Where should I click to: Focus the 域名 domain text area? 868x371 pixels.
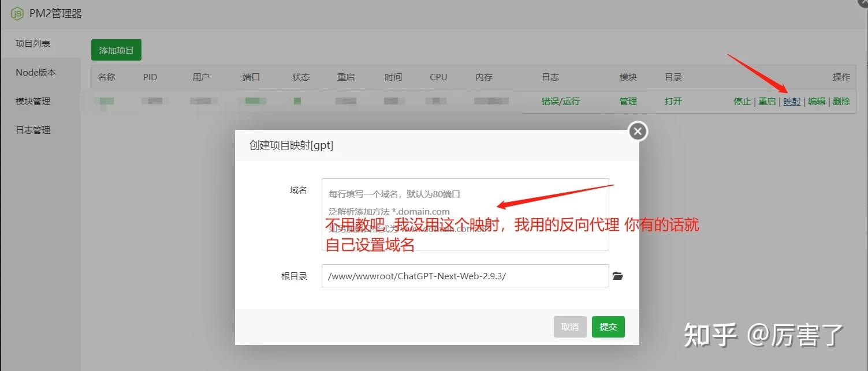pos(465,214)
